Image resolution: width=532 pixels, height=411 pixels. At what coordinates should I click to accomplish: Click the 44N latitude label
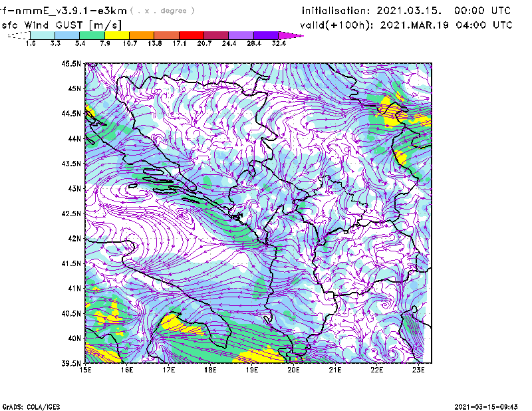tap(74, 138)
